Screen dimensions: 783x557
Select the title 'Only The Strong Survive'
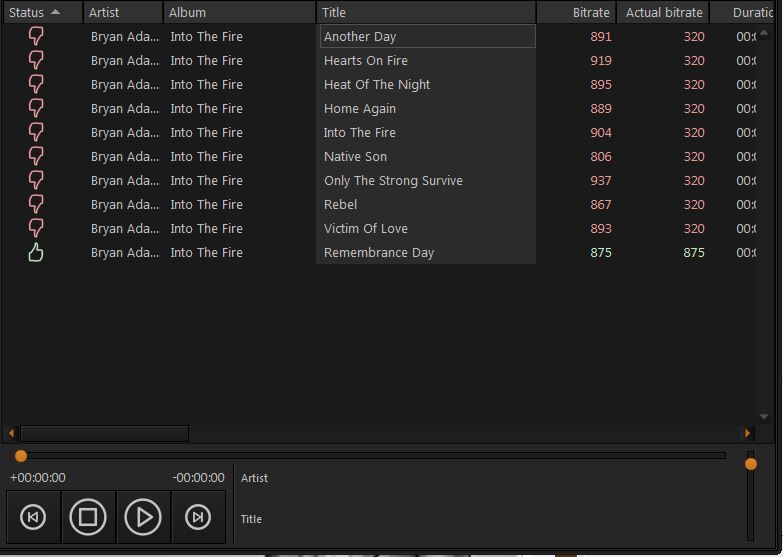tap(393, 180)
